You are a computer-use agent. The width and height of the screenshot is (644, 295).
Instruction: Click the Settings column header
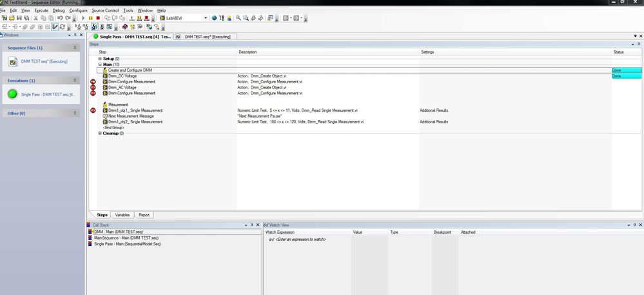pyautogui.click(x=427, y=52)
